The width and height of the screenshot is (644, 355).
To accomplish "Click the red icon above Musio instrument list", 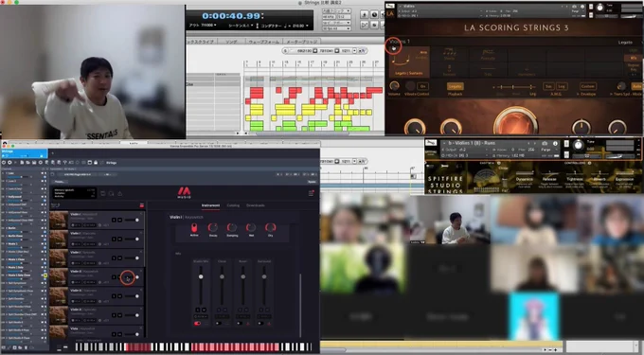I will pyautogui.click(x=142, y=205).
